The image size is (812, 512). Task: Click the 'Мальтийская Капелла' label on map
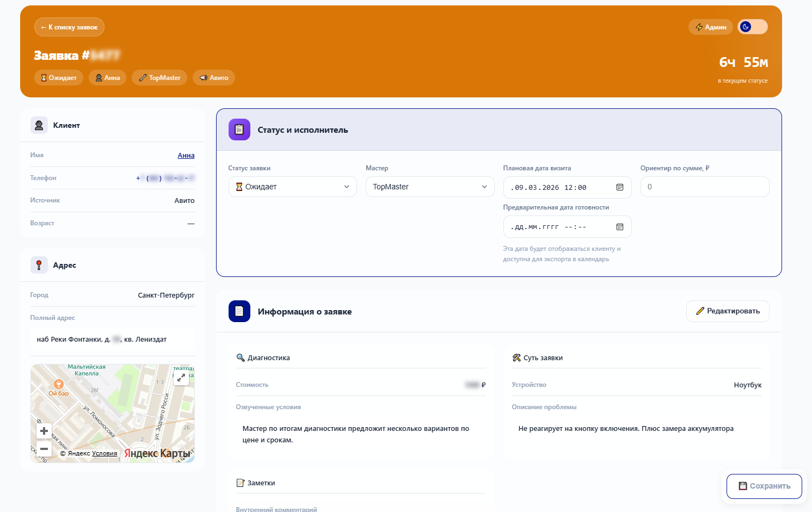(87, 370)
